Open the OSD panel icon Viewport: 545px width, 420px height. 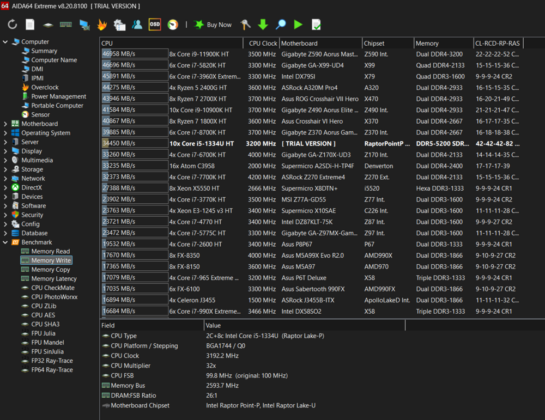pyautogui.click(x=155, y=24)
